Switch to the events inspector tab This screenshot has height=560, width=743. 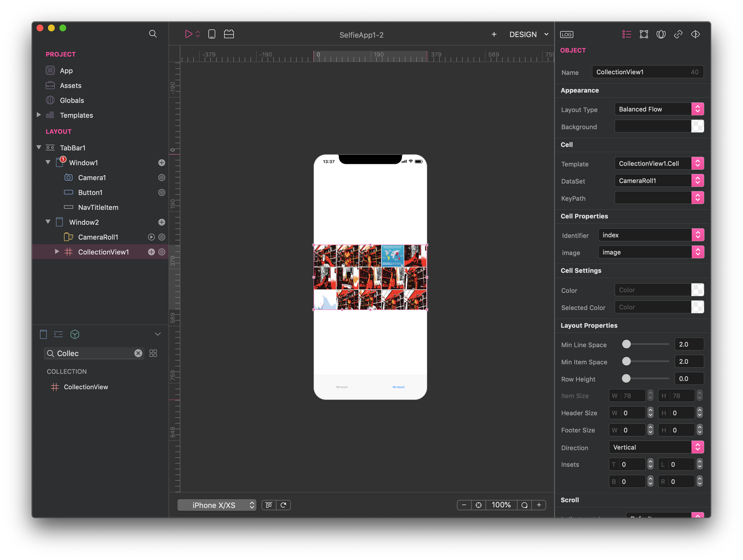click(x=695, y=34)
